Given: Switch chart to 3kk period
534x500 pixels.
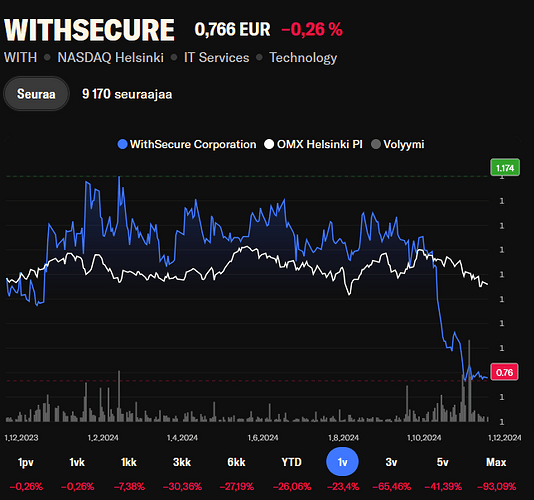Looking at the screenshot, I should pyautogui.click(x=182, y=462).
